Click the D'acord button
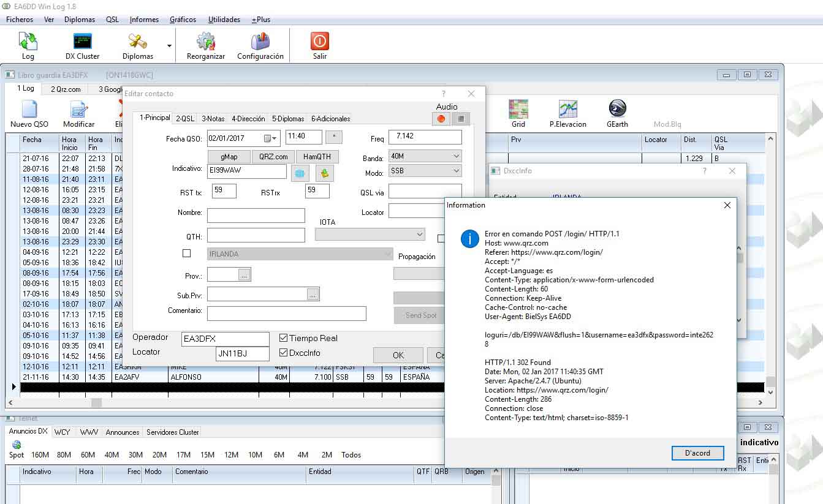This screenshot has height=504, width=823. [x=697, y=453]
